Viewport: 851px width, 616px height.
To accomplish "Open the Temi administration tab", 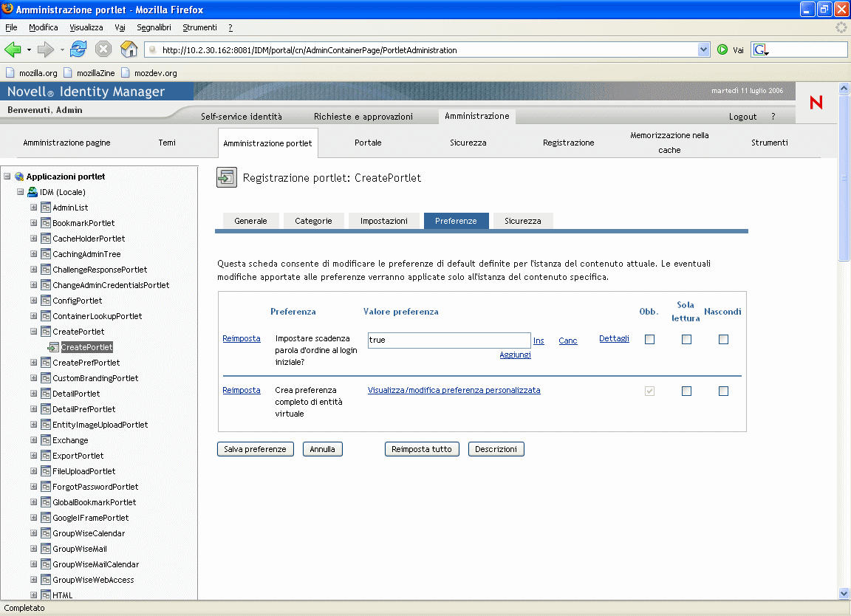I will click(x=167, y=143).
